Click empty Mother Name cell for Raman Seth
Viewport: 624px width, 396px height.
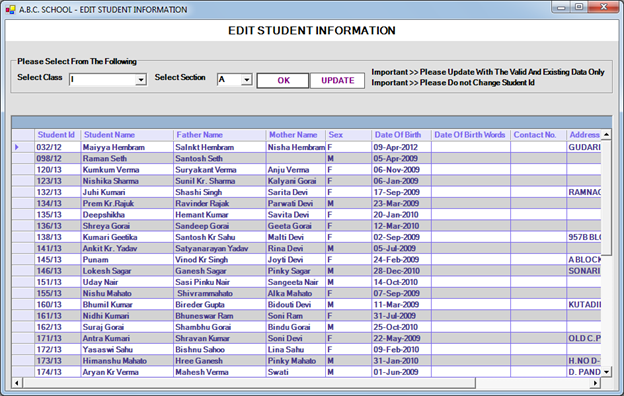[x=295, y=158]
